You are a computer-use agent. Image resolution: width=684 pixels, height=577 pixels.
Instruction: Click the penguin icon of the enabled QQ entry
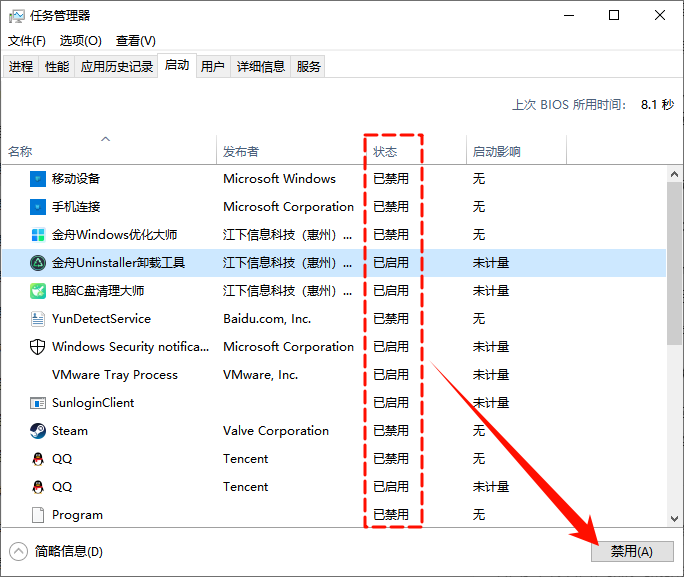[x=38, y=487]
